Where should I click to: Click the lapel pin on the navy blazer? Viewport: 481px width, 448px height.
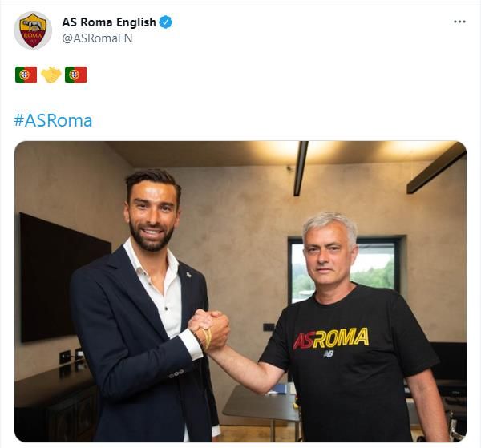189,274
